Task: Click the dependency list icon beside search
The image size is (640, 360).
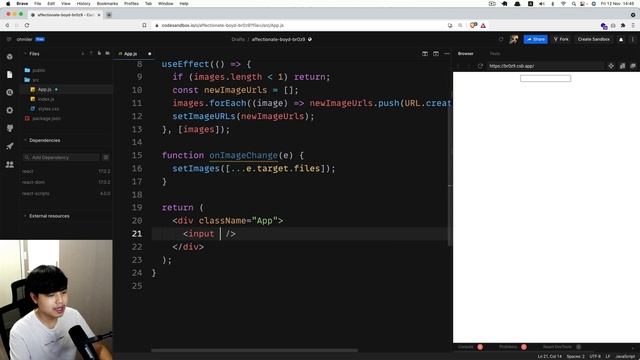Action: point(106,158)
